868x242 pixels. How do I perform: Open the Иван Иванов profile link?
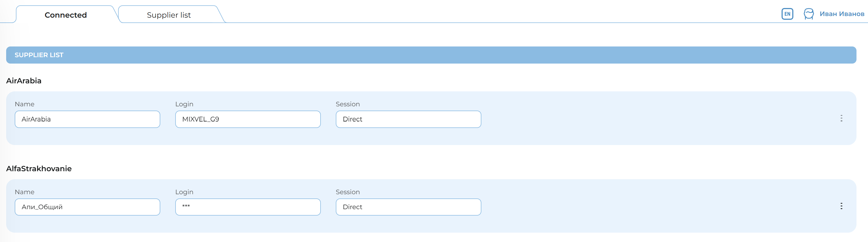[842, 14]
